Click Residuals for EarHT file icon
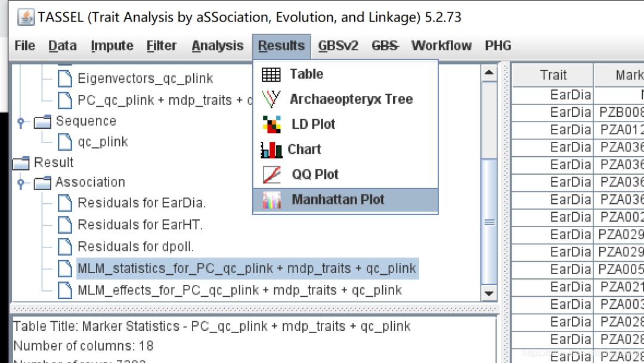The height and width of the screenshot is (363, 644). (x=65, y=225)
